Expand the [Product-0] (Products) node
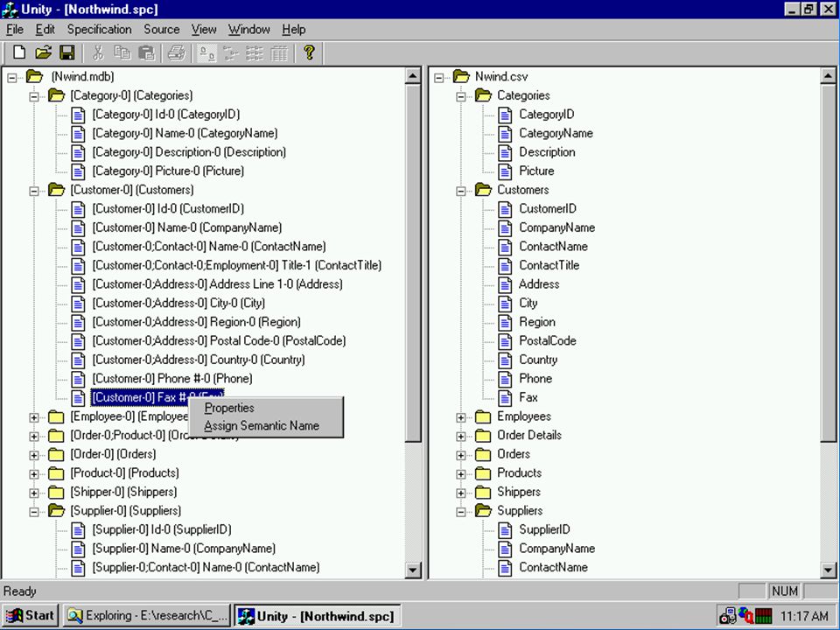 coord(34,474)
